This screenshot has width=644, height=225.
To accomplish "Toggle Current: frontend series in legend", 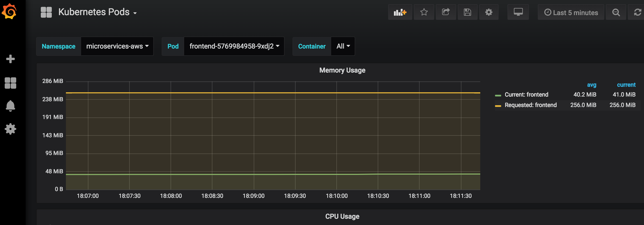I will pyautogui.click(x=526, y=94).
